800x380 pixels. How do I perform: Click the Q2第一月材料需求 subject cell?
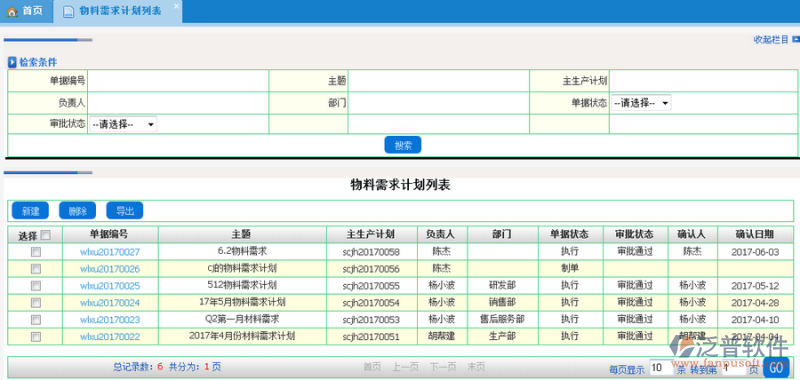point(242,319)
